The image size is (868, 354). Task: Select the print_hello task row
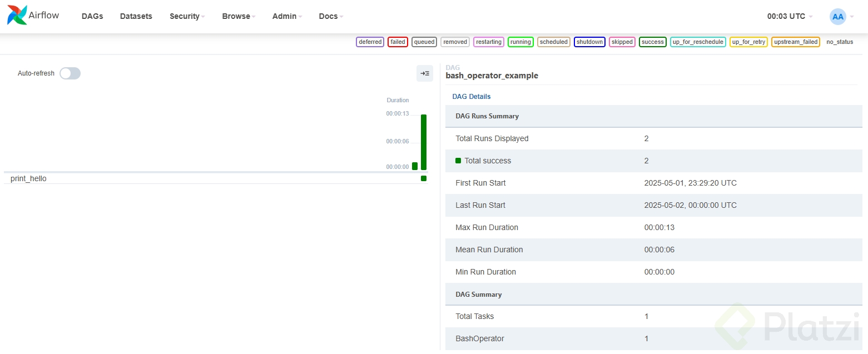[29, 178]
